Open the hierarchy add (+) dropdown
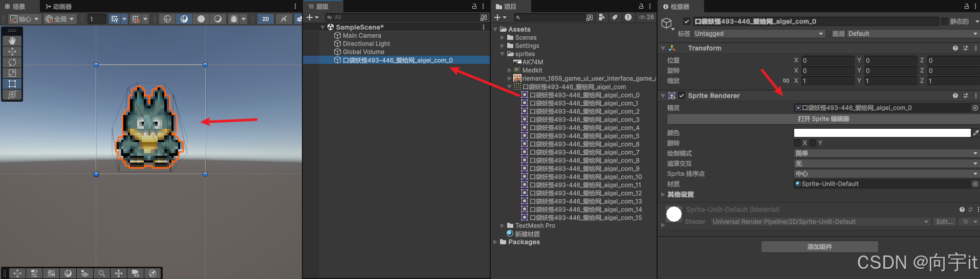This screenshot has height=279, width=980. point(312,17)
